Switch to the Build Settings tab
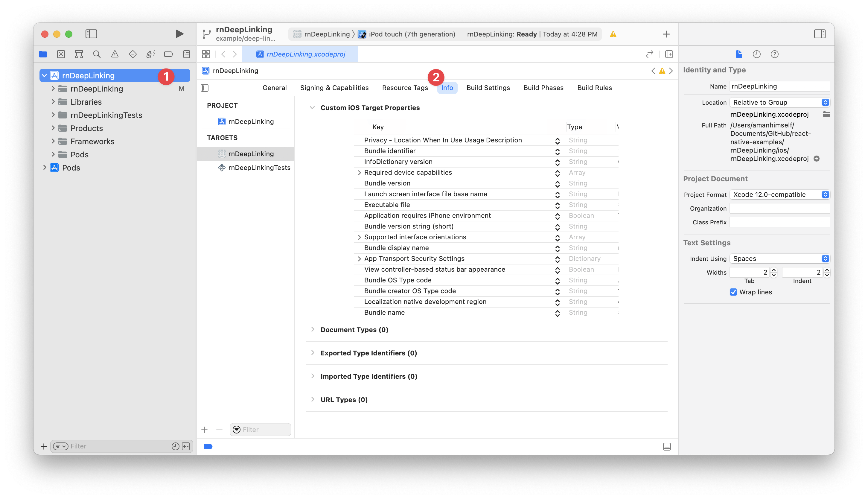 tap(488, 88)
